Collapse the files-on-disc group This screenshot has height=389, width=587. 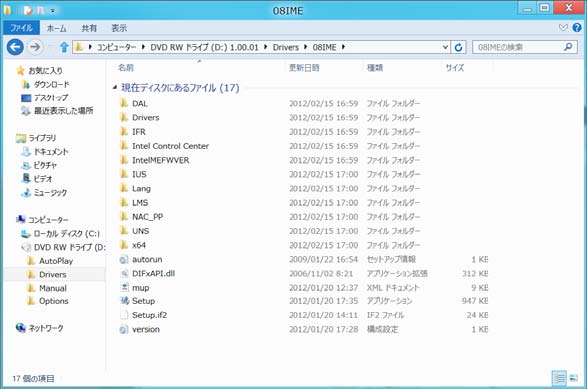115,88
